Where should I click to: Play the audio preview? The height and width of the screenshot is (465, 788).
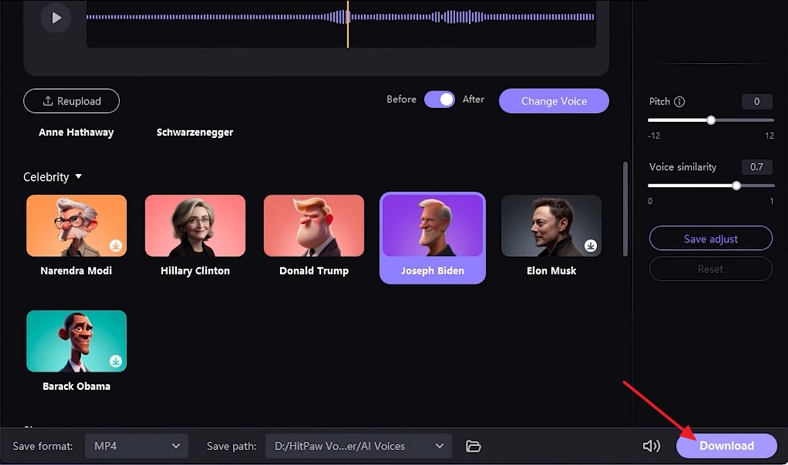click(56, 18)
